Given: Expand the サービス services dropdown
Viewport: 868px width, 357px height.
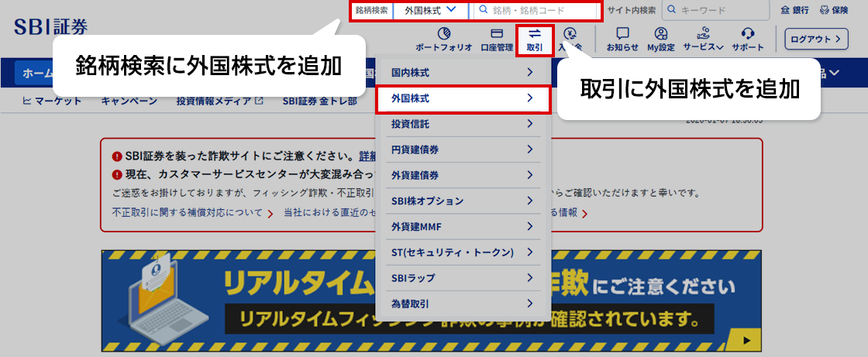Looking at the screenshot, I should (x=703, y=39).
